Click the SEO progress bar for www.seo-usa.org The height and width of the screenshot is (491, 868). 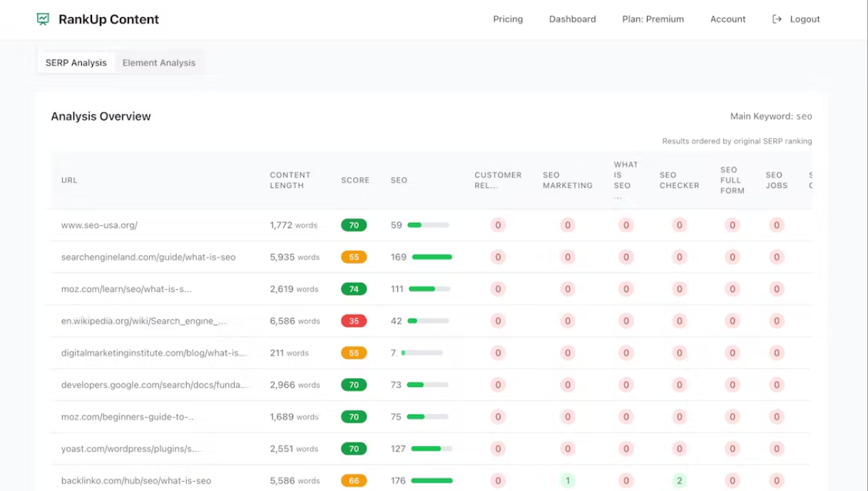428,225
